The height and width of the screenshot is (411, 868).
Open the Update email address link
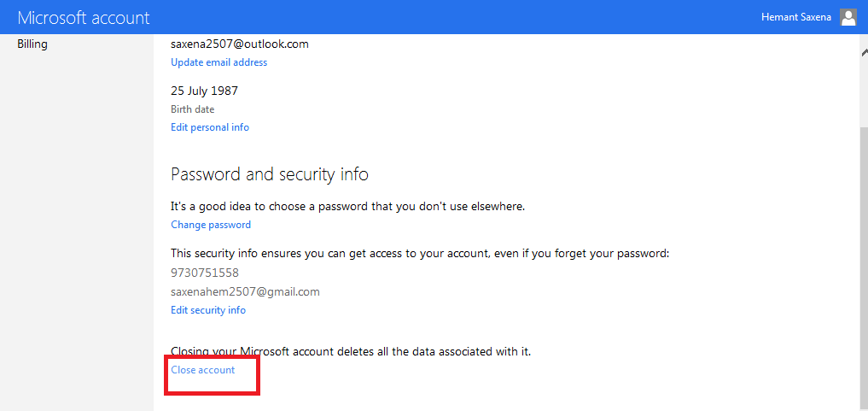(x=218, y=62)
